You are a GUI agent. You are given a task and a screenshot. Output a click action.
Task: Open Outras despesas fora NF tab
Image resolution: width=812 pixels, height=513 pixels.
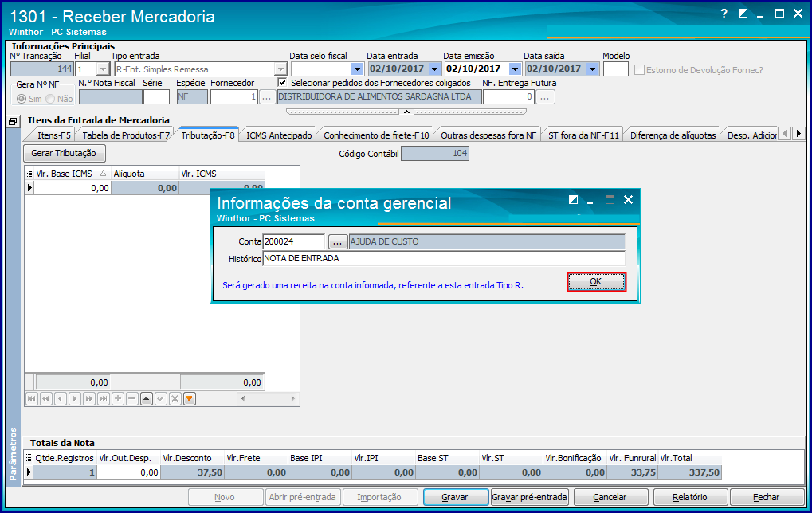coord(488,135)
